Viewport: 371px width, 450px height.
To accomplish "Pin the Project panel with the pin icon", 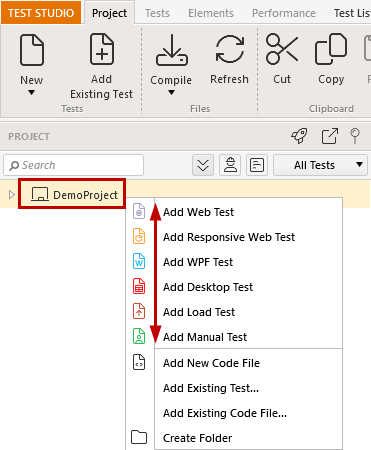I will pyautogui.click(x=355, y=136).
